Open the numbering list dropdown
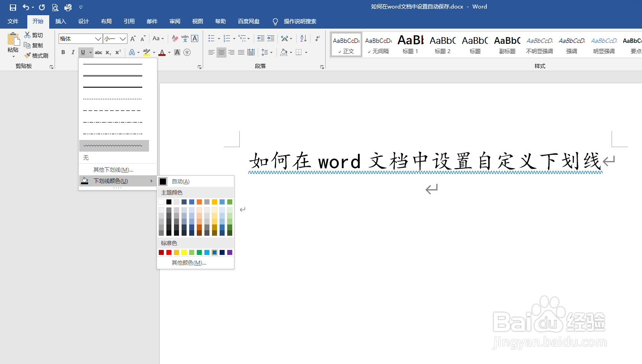The width and height of the screenshot is (642, 364). 234,39
